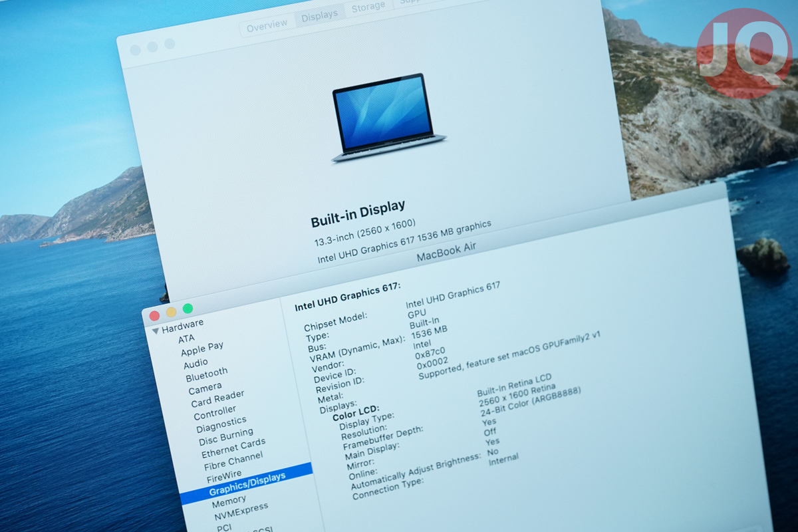The width and height of the screenshot is (798, 532).
Task: Select the Camera sidebar item
Action: 205,388
